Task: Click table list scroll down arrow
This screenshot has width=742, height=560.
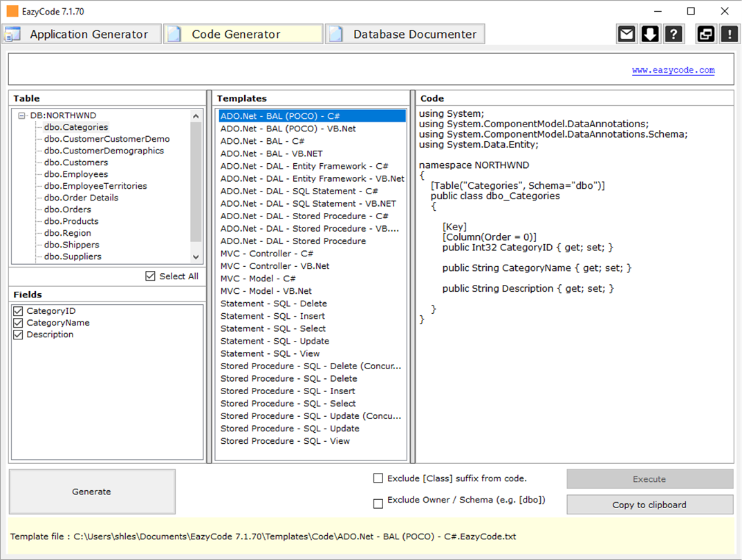Action: point(196,256)
